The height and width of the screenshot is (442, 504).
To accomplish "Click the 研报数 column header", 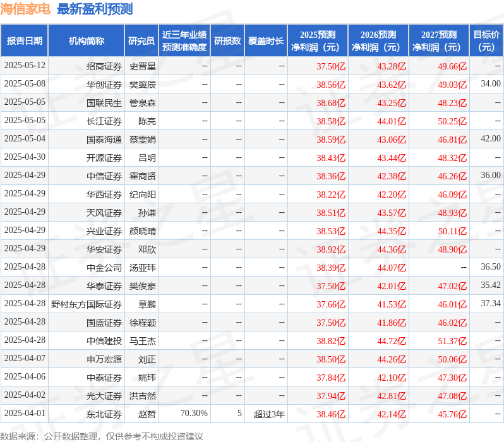I will pyautogui.click(x=227, y=41).
